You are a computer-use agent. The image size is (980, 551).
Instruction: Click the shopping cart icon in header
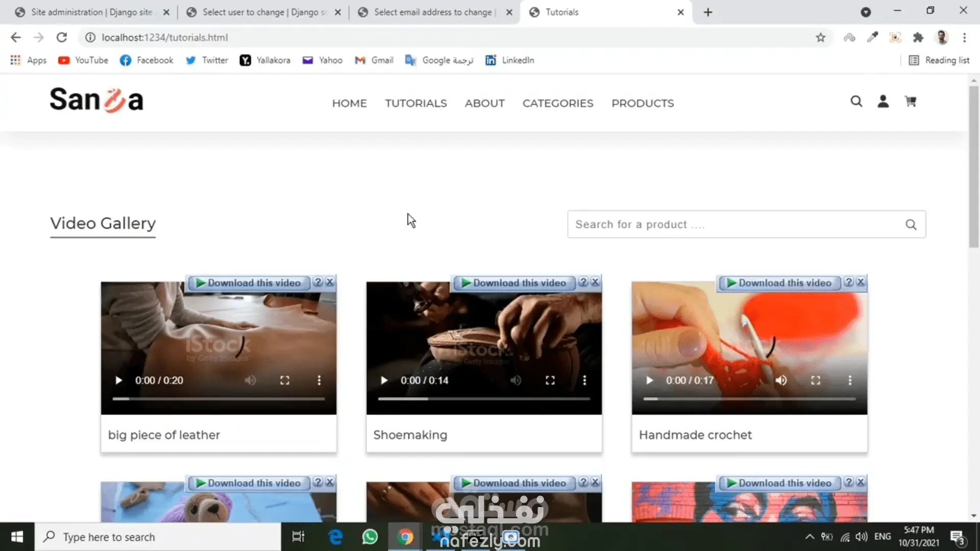click(x=910, y=102)
